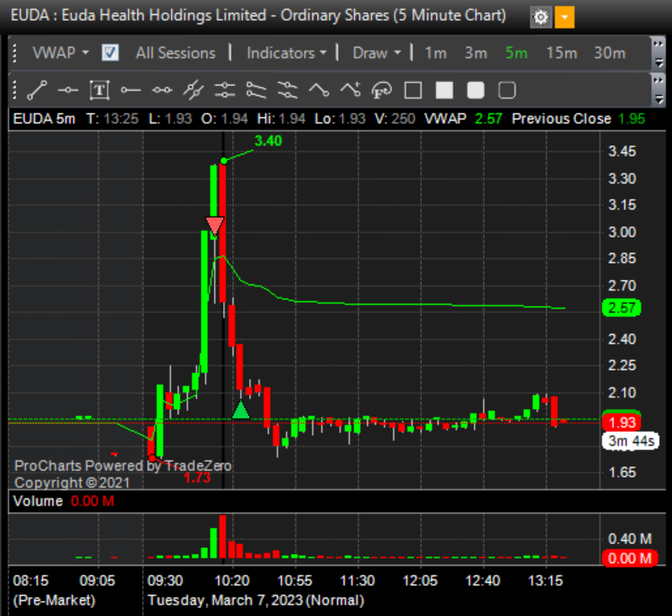Viewport: 672px width, 616px height.
Task: Click the red 0.00 M volume axis tag
Action: tap(629, 559)
